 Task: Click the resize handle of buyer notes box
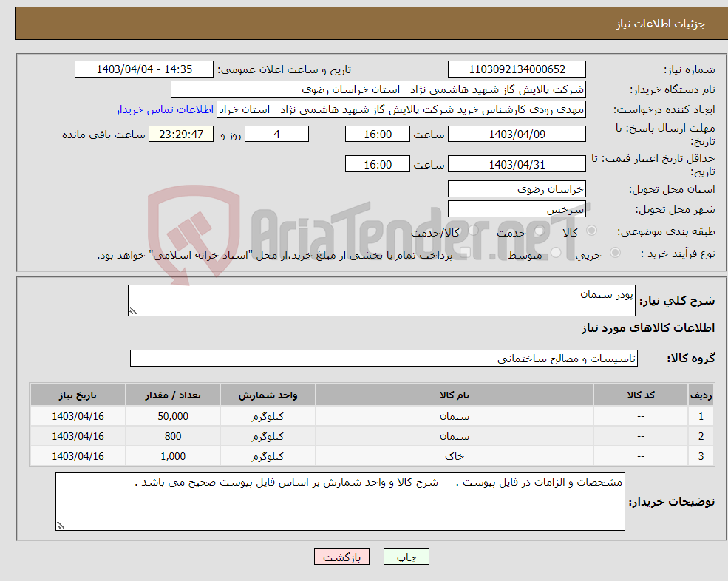[61, 526]
